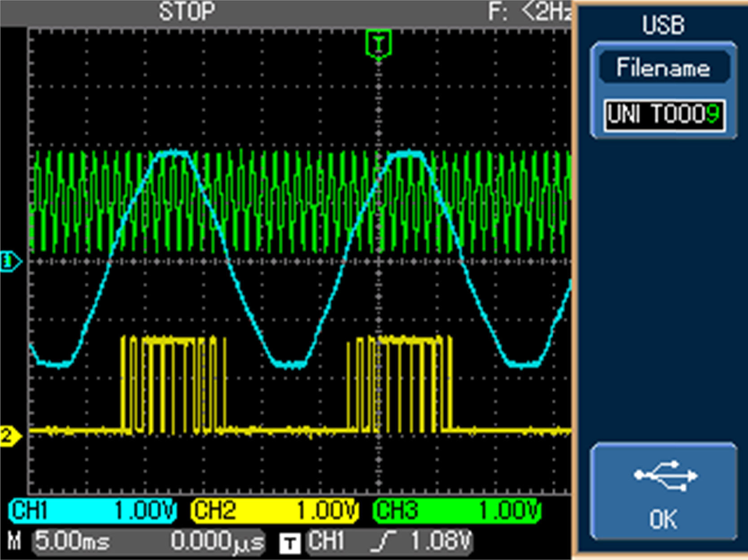Image resolution: width=748 pixels, height=560 pixels.
Task: Click the USB menu title
Action: pos(663,25)
